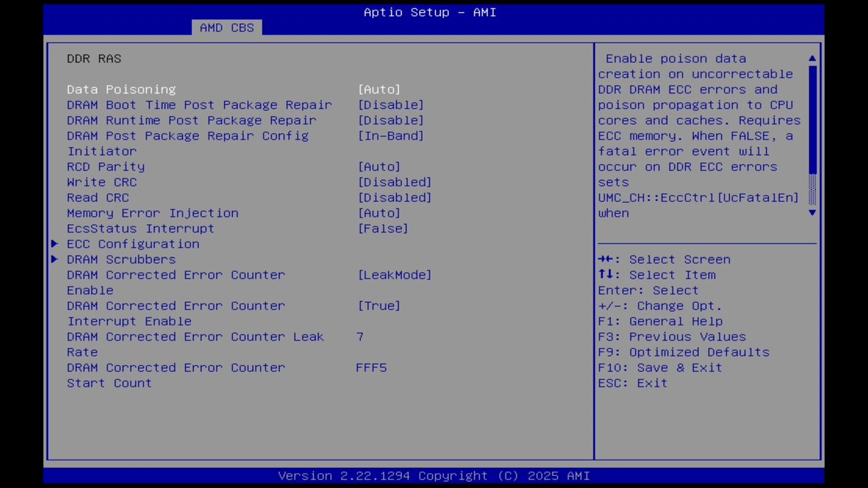
Task: Open the RCD Parity option selector
Action: [379, 166]
